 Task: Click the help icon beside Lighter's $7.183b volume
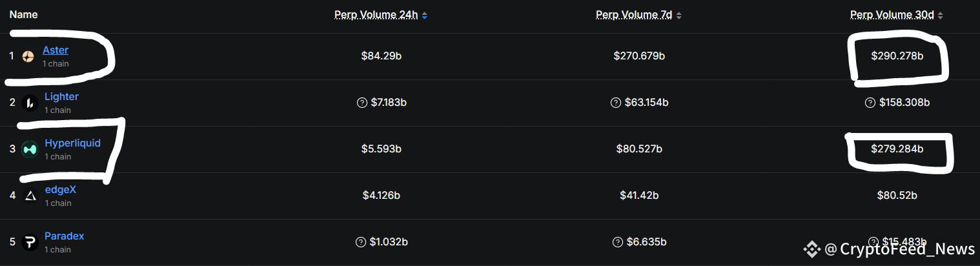[362, 103]
